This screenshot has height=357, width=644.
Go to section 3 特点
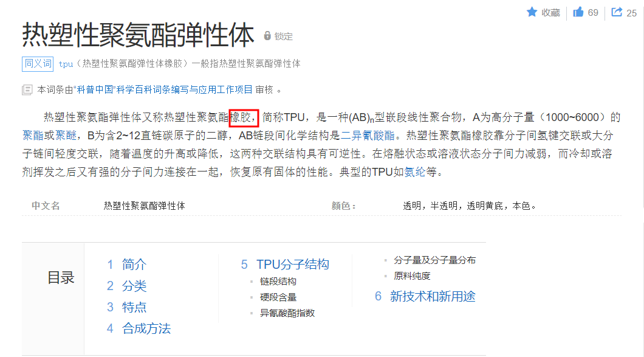(134, 307)
